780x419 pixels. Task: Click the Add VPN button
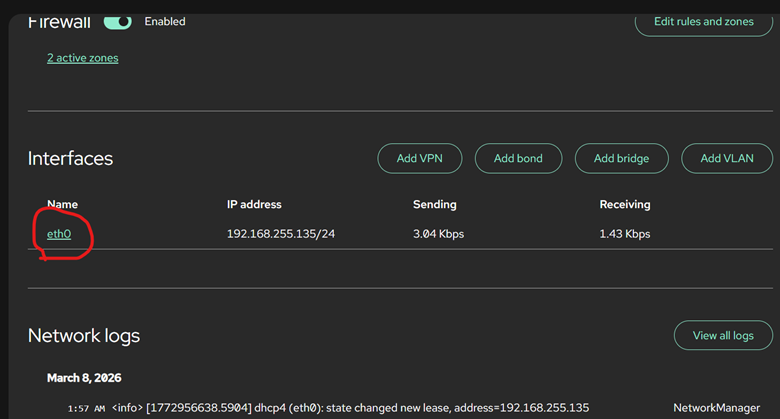pos(419,158)
